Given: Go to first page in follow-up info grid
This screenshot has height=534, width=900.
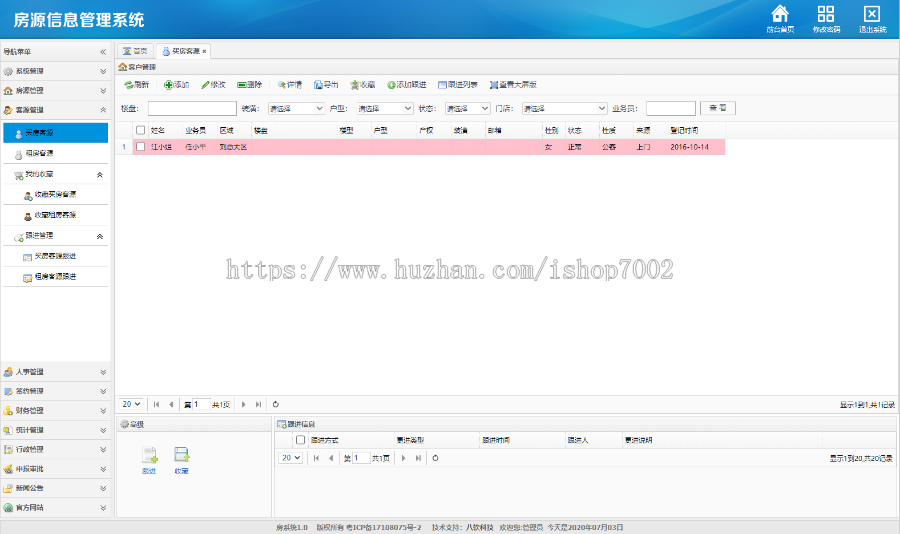Looking at the screenshot, I should tap(316, 458).
